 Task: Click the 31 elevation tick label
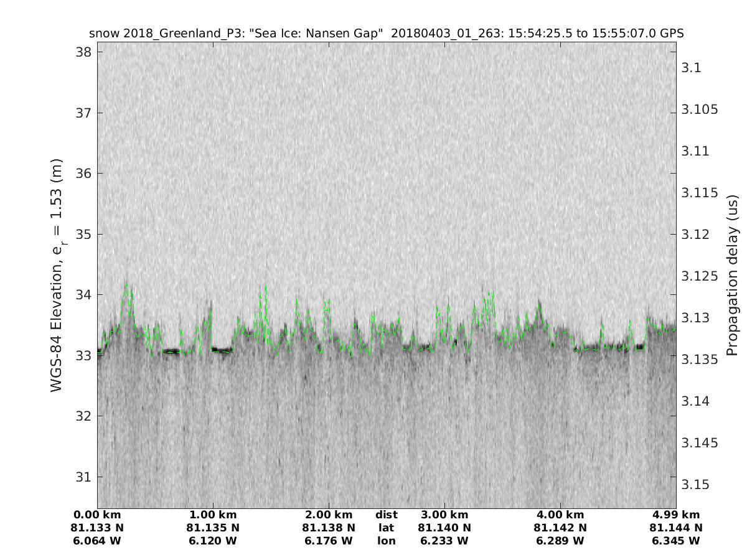83,477
